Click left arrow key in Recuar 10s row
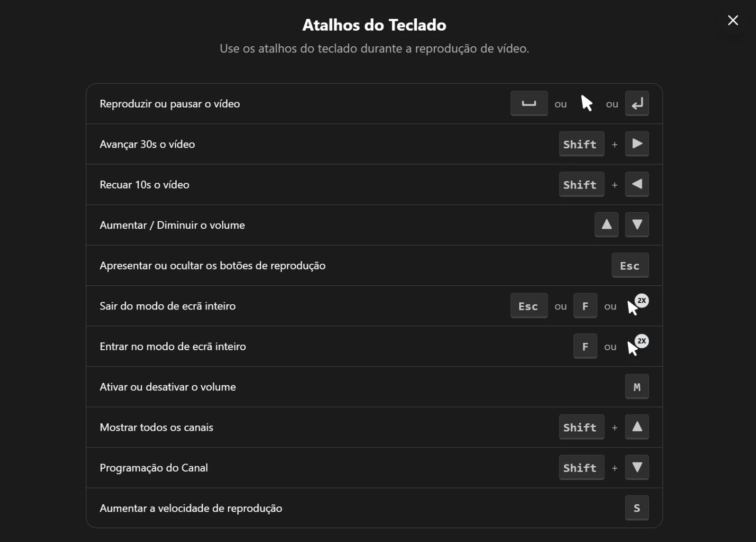 (x=636, y=184)
